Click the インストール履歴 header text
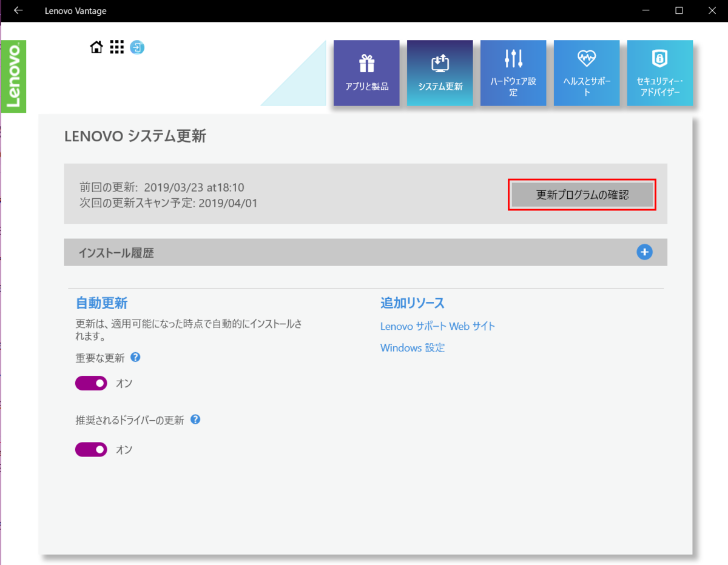Viewport: 728px width, 565px height. click(116, 253)
